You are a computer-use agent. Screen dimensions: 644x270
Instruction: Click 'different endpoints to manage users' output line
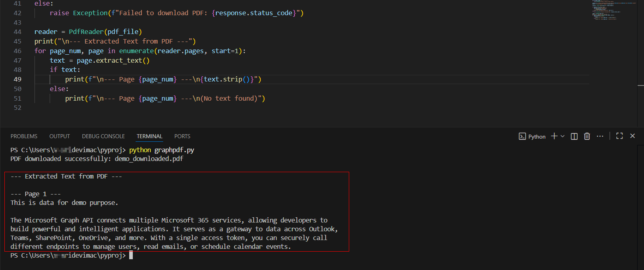click(x=151, y=246)
